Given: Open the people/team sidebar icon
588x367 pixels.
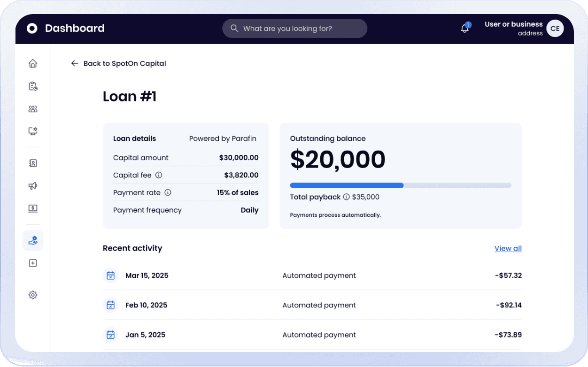Looking at the screenshot, I should (x=33, y=109).
